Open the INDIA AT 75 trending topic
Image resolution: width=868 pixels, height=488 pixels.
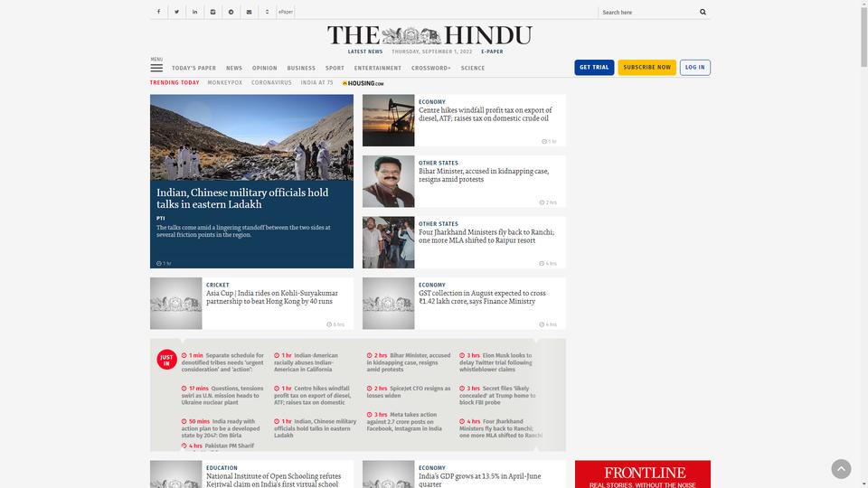317,82
